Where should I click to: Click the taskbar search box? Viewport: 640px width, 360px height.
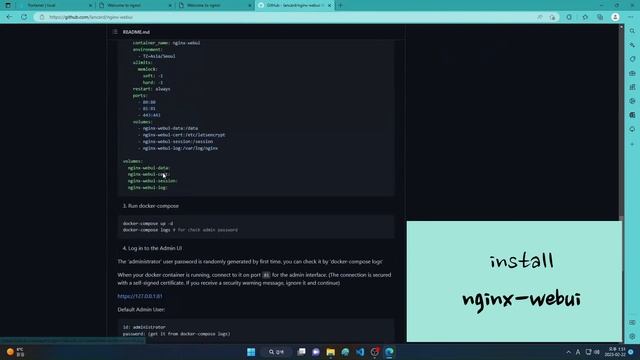[x=277, y=352]
